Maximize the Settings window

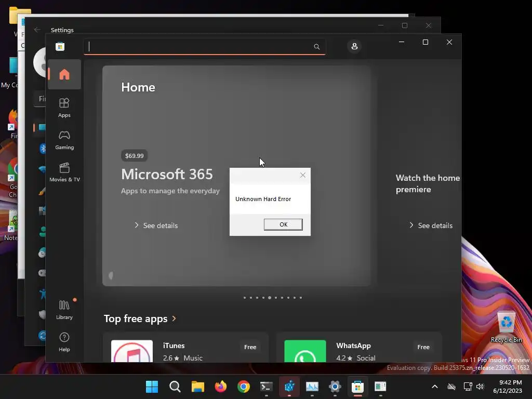tap(404, 25)
